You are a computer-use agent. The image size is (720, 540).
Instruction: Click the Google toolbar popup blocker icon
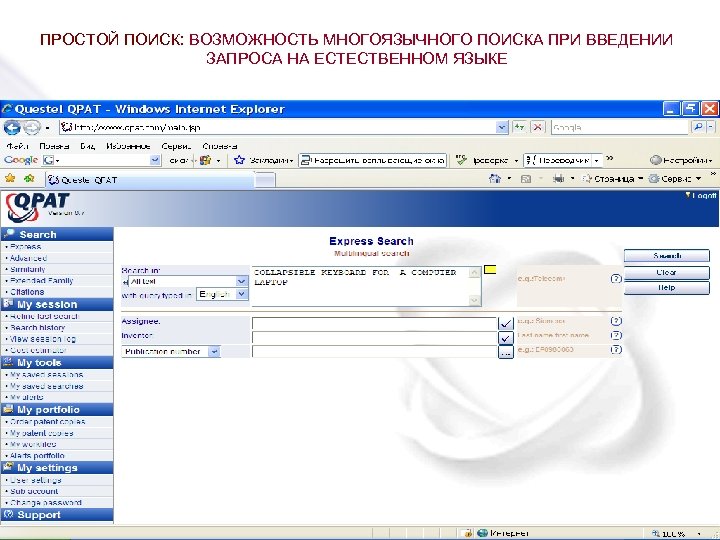click(305, 160)
